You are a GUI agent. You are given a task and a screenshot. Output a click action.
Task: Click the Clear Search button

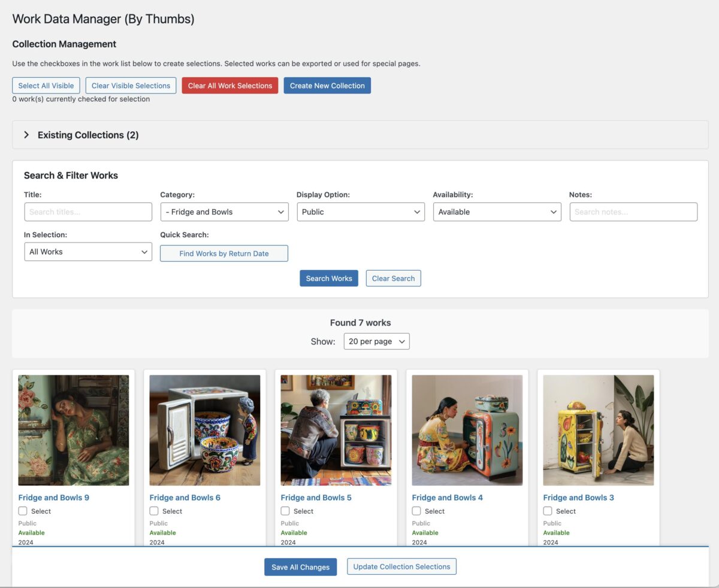click(393, 278)
